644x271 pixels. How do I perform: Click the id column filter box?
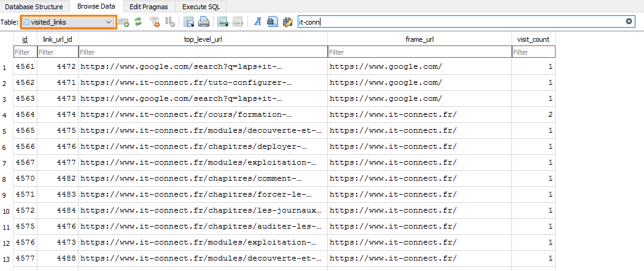(x=25, y=52)
